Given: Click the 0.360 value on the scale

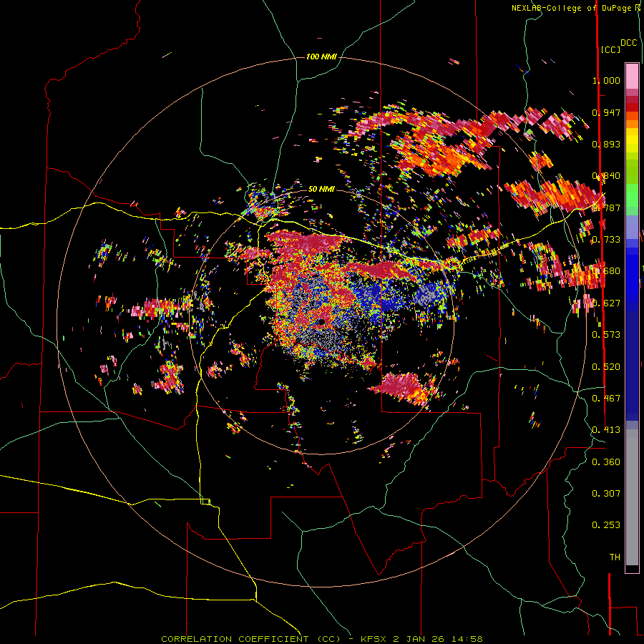Looking at the screenshot, I should click(x=606, y=462).
